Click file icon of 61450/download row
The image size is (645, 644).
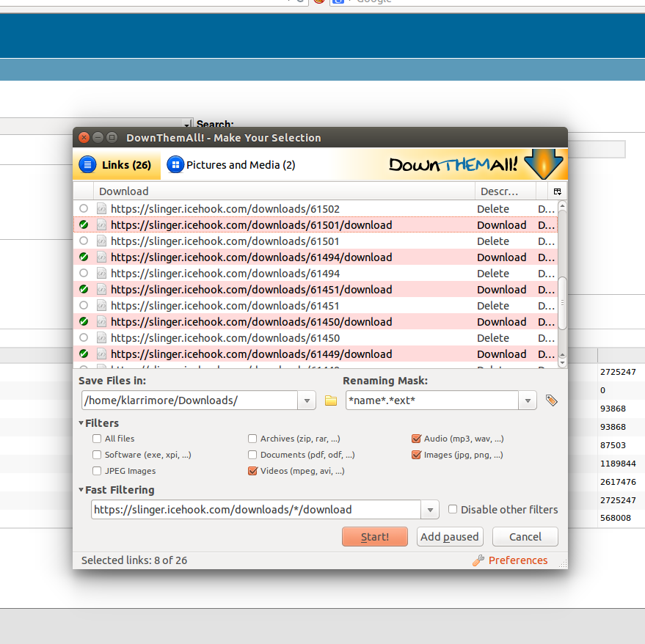[x=101, y=321]
